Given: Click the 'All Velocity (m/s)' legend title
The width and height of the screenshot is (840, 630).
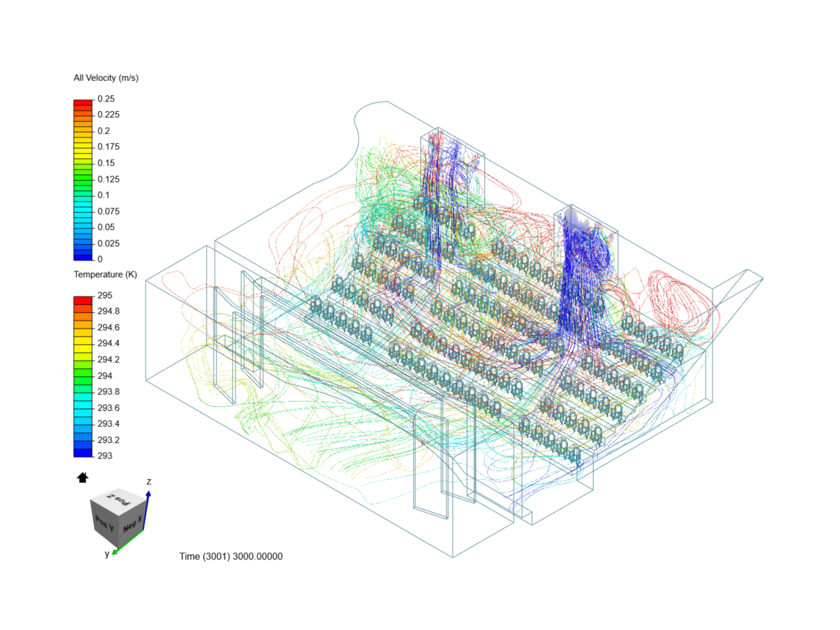Looking at the screenshot, I should pyautogui.click(x=106, y=78).
